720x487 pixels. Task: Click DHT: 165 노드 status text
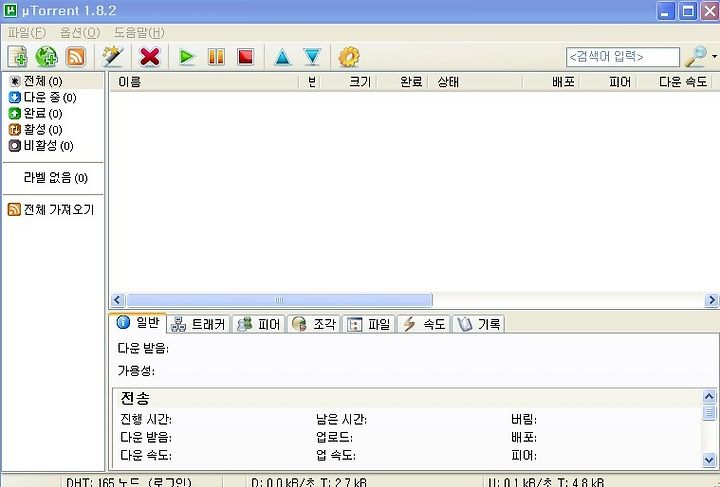(x=129, y=482)
